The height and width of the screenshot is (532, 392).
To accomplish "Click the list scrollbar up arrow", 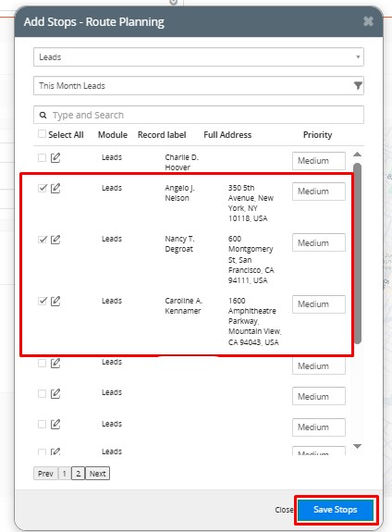I will click(x=357, y=155).
